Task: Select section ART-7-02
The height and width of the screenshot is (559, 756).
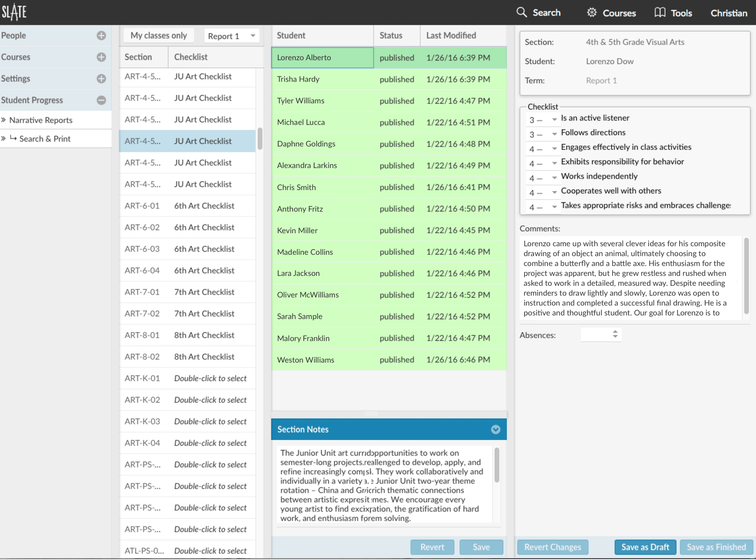Action: [187, 314]
